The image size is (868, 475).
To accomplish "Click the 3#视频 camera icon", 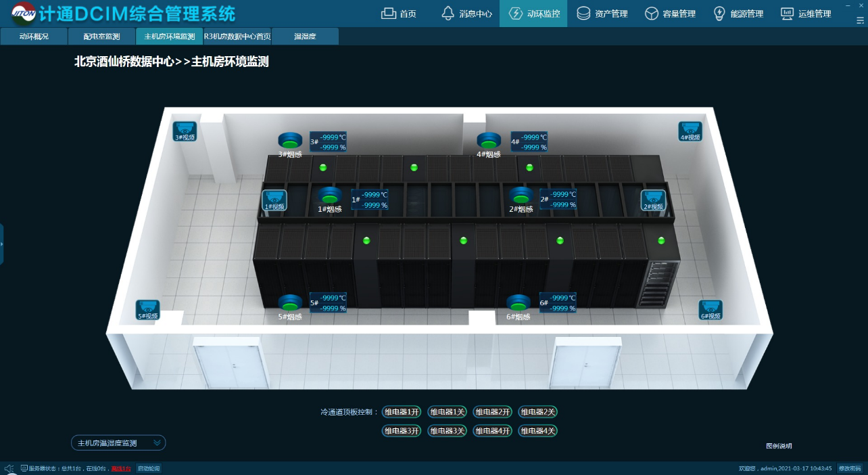I will [x=185, y=131].
